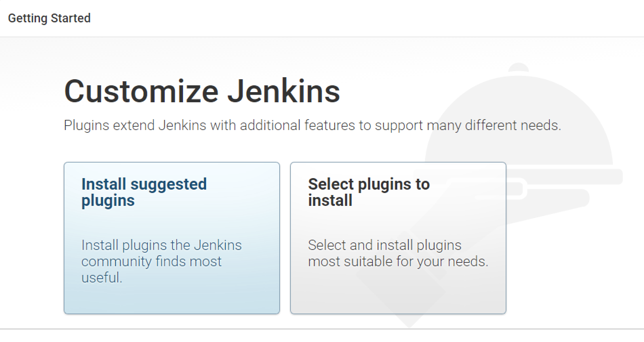Click the word "plugins" under Install suggested
The height and width of the screenshot is (342, 644).
tap(108, 200)
